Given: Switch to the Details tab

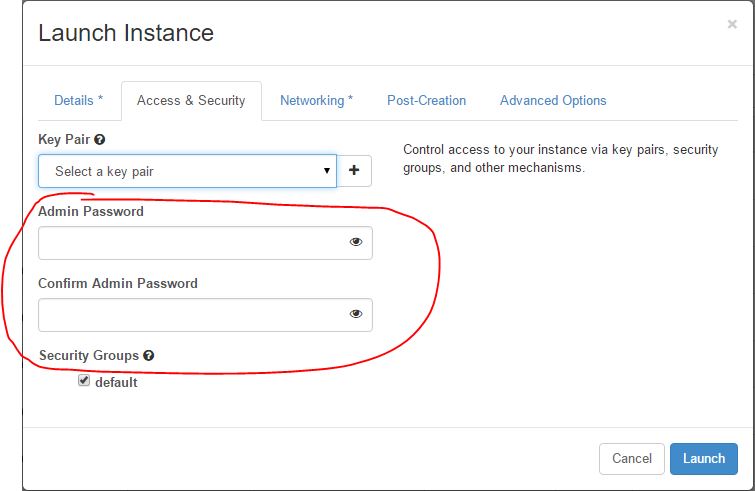Looking at the screenshot, I should pos(78,100).
